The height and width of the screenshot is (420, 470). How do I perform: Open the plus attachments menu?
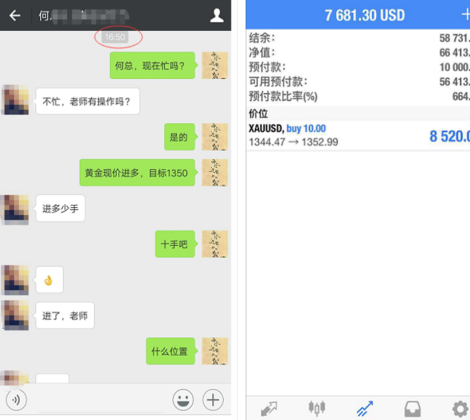pos(213,399)
